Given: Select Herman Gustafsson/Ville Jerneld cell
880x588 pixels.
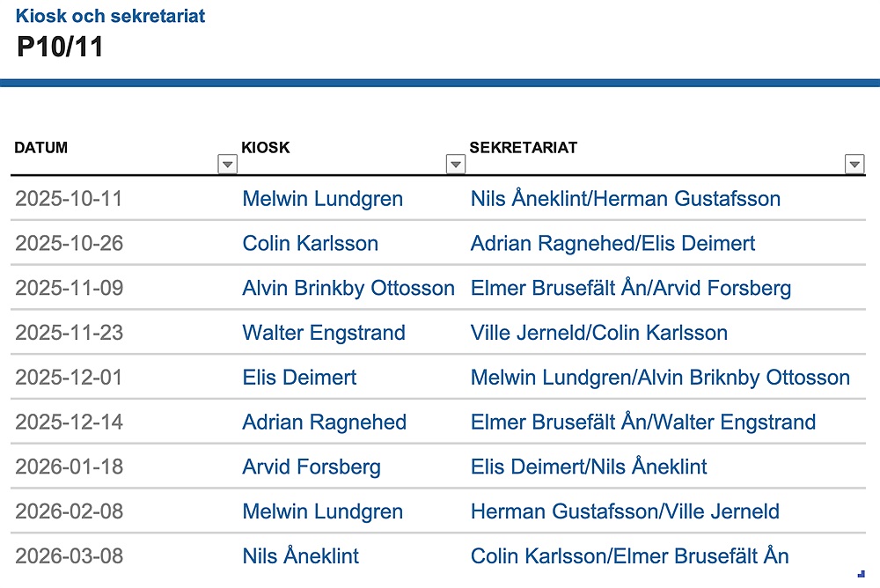Looking at the screenshot, I should (625, 512).
